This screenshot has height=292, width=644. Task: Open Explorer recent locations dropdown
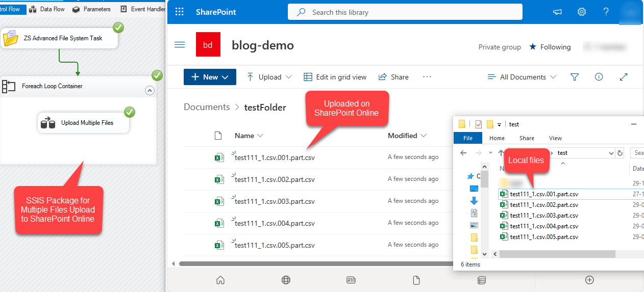(491, 153)
